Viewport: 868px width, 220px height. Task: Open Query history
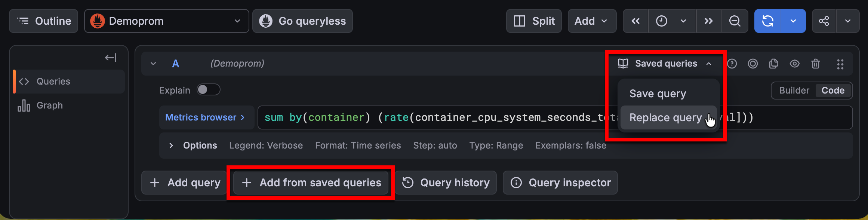pyautogui.click(x=446, y=183)
